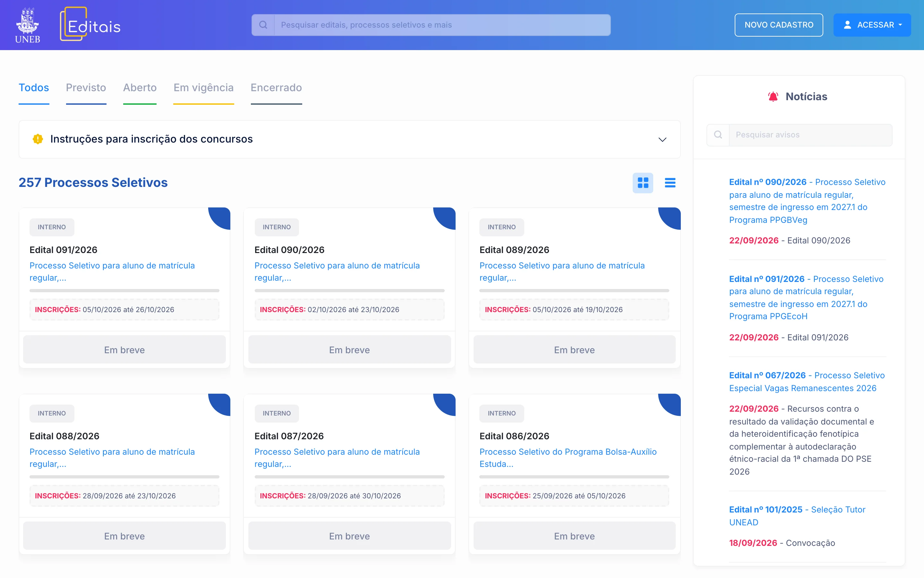
Task: Click the red bell Notícias icon
Action: (x=773, y=96)
